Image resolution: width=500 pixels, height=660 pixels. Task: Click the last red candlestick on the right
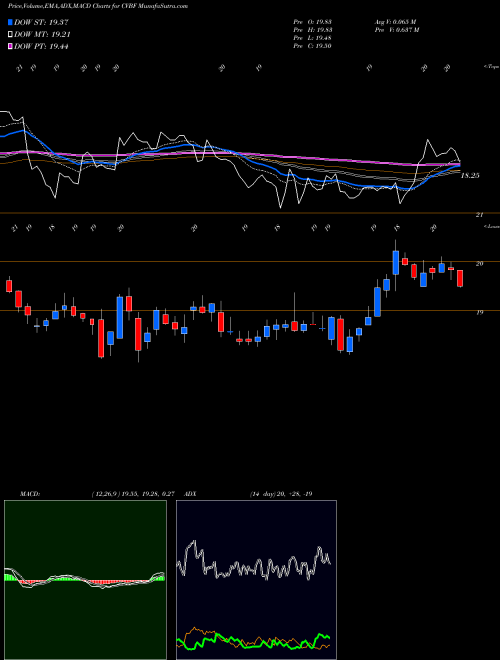click(460, 278)
